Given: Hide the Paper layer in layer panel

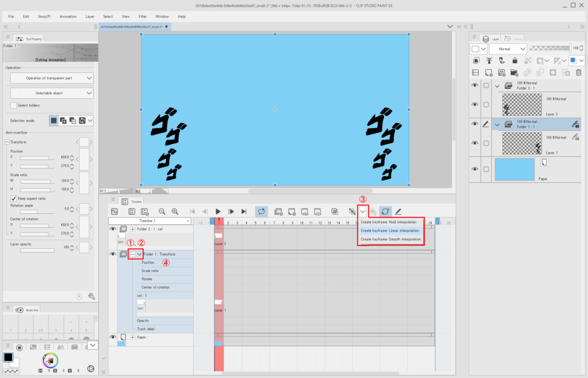Looking at the screenshot, I should click(x=475, y=168).
